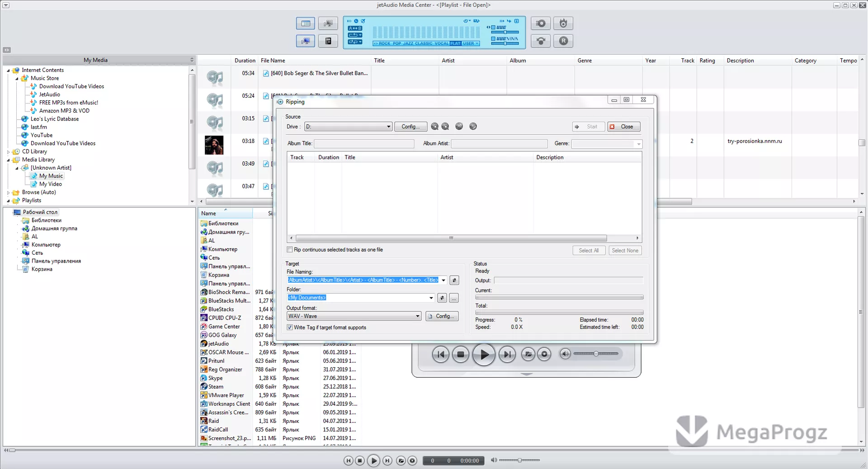868x469 pixels.
Task: Click the album art thumbnail for 03:18 track
Action: click(x=214, y=145)
